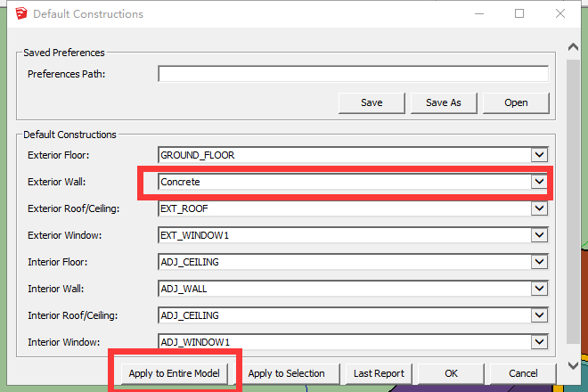Expand the Interior Floor dropdown
This screenshot has width=588, height=392.
[537, 262]
